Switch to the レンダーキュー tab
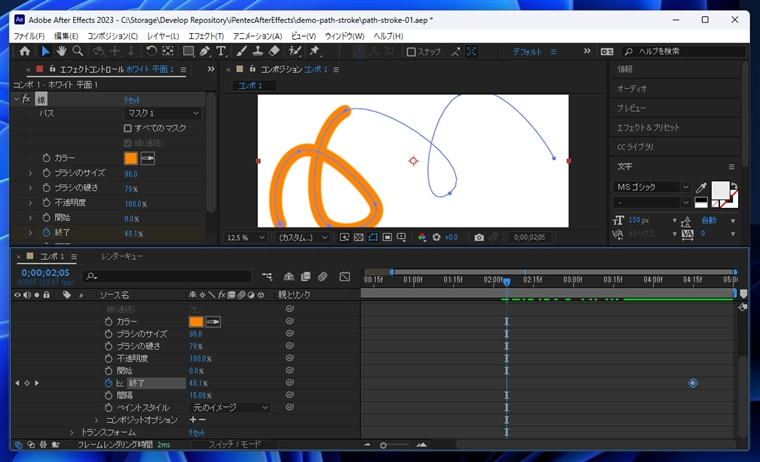Viewport: 760px width, 462px height. [121, 257]
